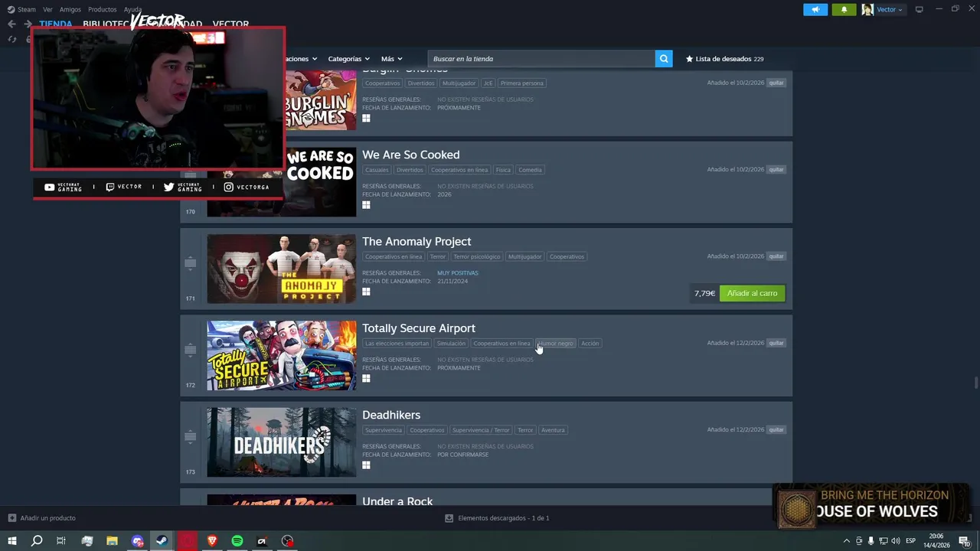Click the ESP language indicator in the system tray
Viewport: 980px width, 551px height.
point(911,541)
